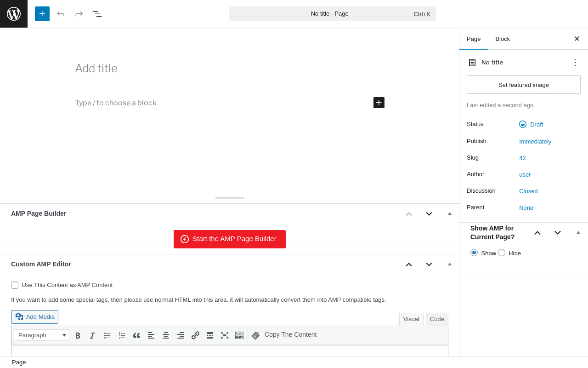Screen dimensions: 588x368
Task: Click the Add title field
Action: (x=230, y=69)
